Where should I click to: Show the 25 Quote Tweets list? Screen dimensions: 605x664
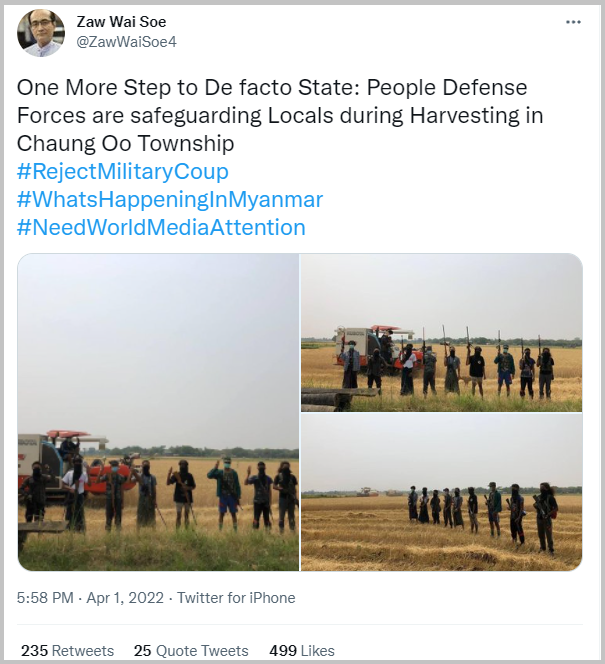coord(191,650)
